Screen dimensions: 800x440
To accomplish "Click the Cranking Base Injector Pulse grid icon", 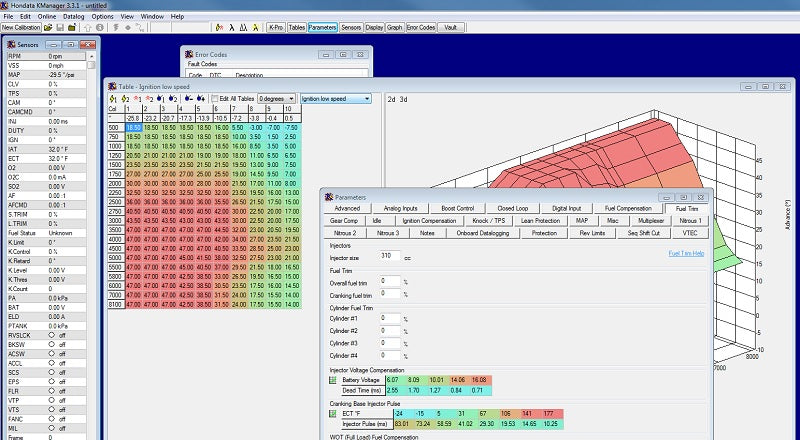I will coord(334,413).
